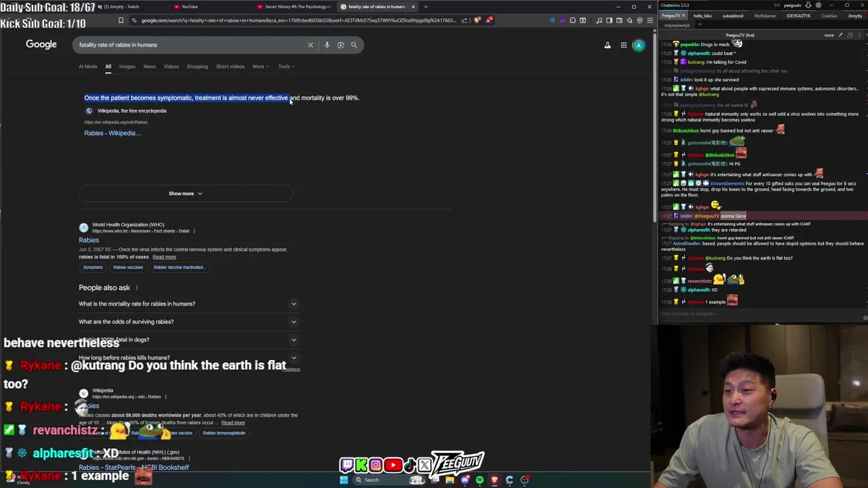This screenshot has width=868, height=488.
Task: Click the Brave shields icon
Action: click(477, 20)
